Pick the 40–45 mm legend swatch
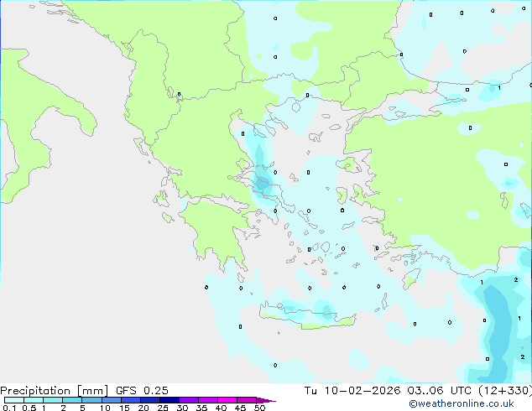The width and height of the screenshot is (532, 411). 227,400
